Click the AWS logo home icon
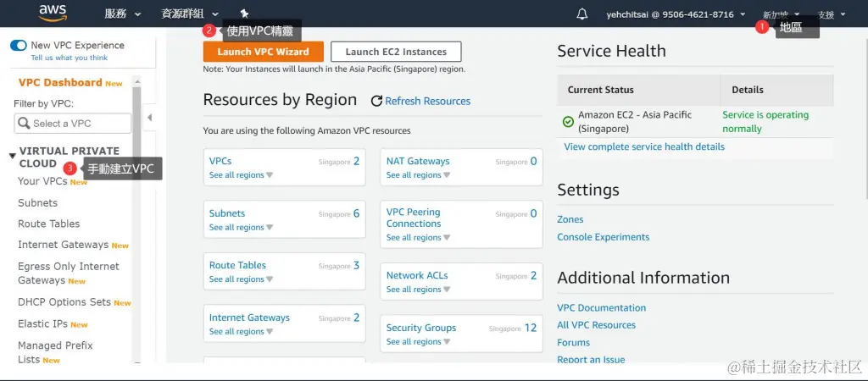 53,13
